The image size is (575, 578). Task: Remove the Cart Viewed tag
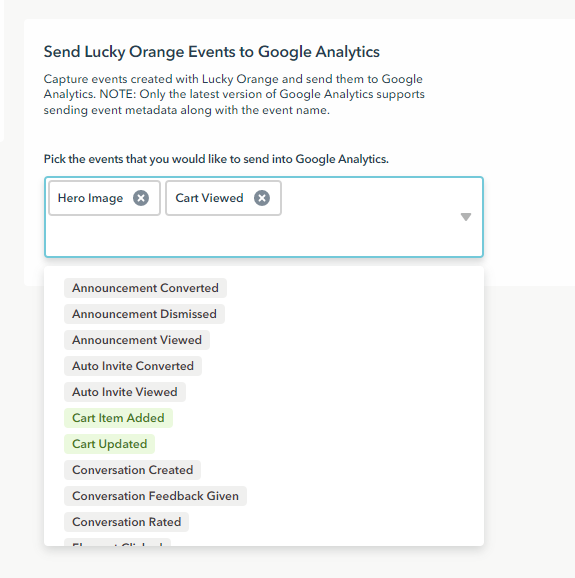point(262,198)
